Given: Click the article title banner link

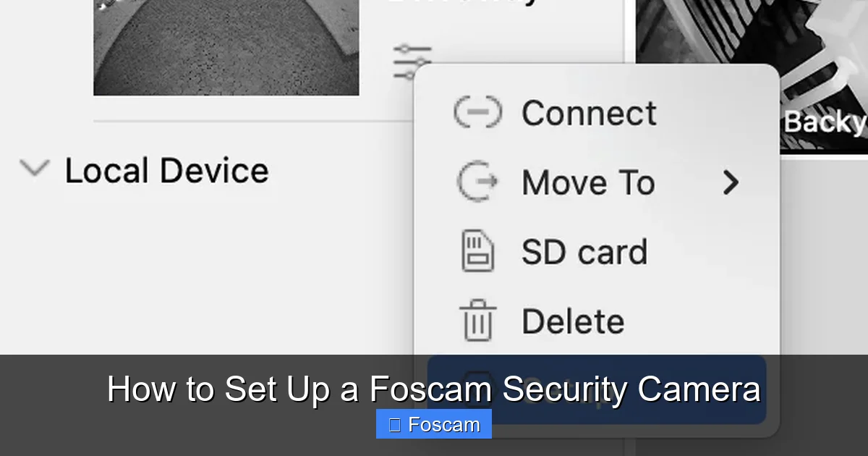Looking at the screenshot, I should (434, 389).
